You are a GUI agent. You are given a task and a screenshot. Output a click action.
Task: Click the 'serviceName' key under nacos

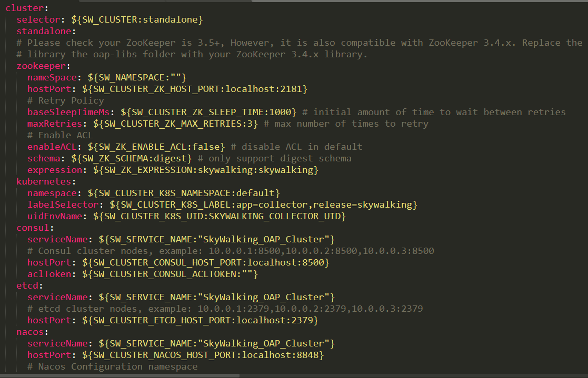point(57,343)
